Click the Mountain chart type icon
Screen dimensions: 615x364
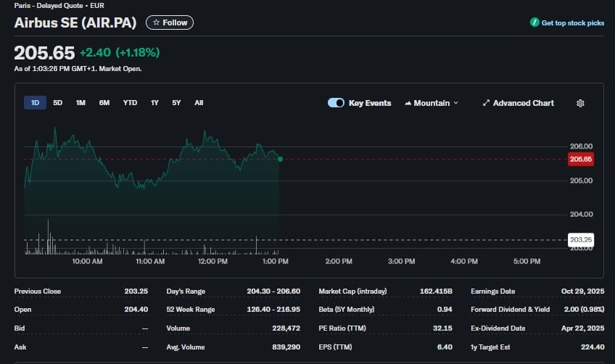point(408,103)
